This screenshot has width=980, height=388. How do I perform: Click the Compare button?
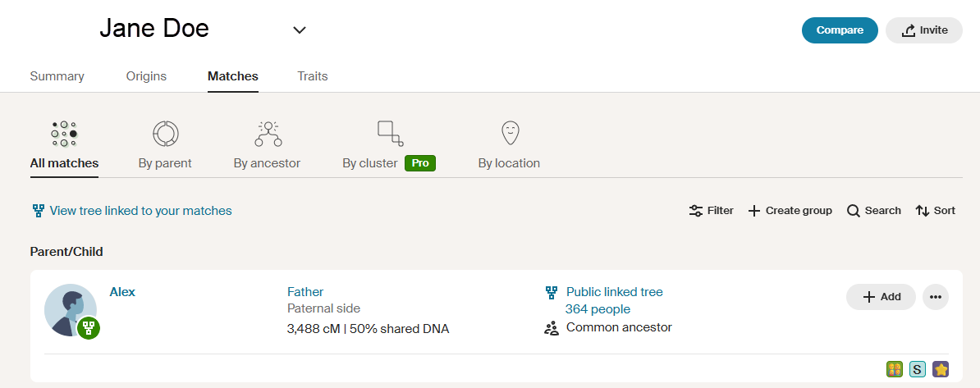click(x=840, y=30)
